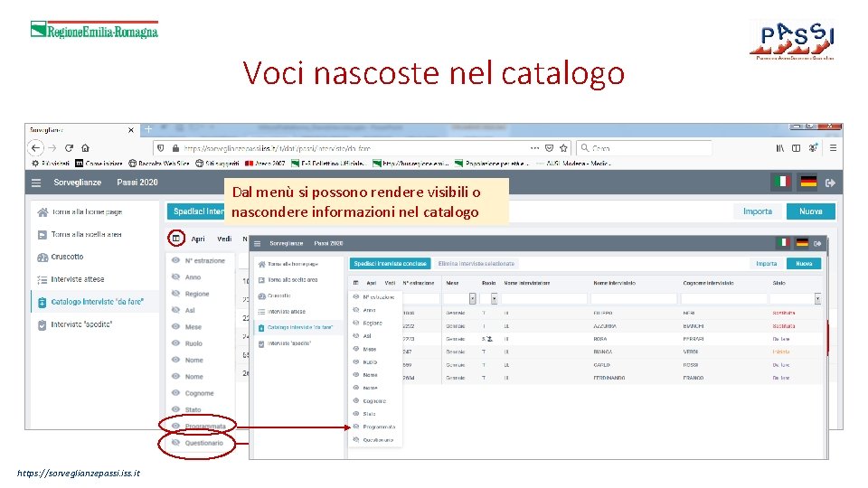
Task: Open the Ruolo filter dropdown in the inset table
Action: point(494,299)
